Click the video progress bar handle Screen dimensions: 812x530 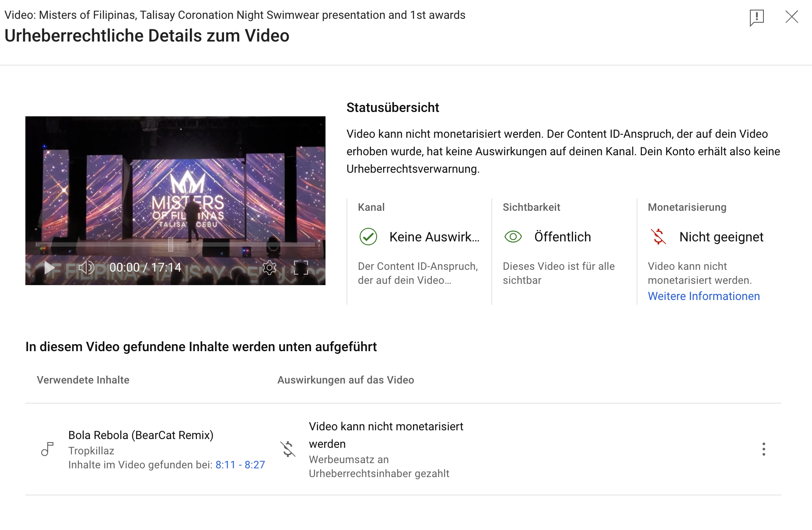coord(171,244)
